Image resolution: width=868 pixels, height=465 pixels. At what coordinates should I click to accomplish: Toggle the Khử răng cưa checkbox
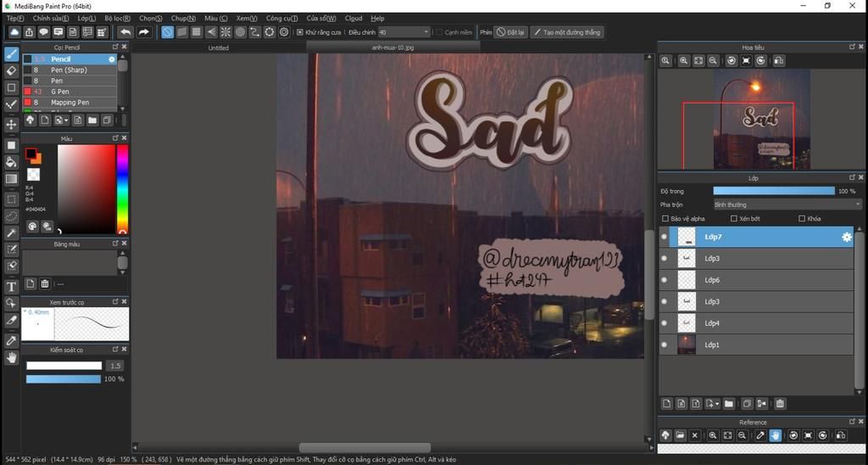[x=299, y=32]
